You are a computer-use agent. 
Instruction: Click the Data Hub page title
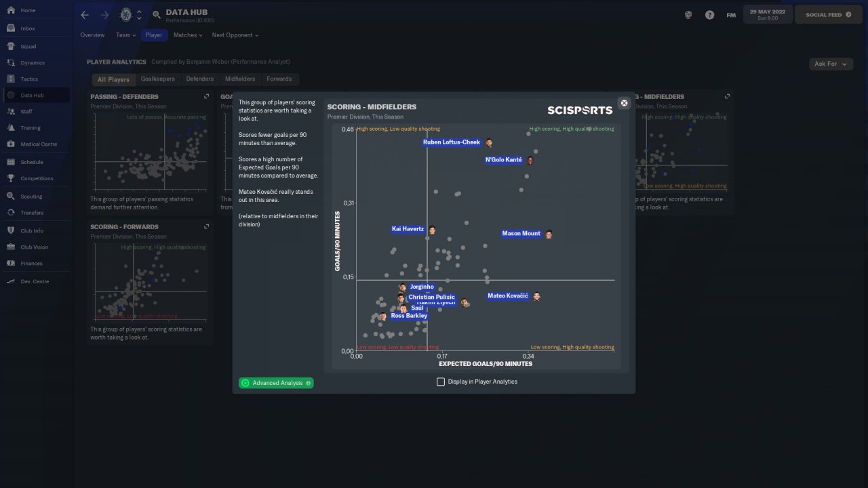point(186,12)
